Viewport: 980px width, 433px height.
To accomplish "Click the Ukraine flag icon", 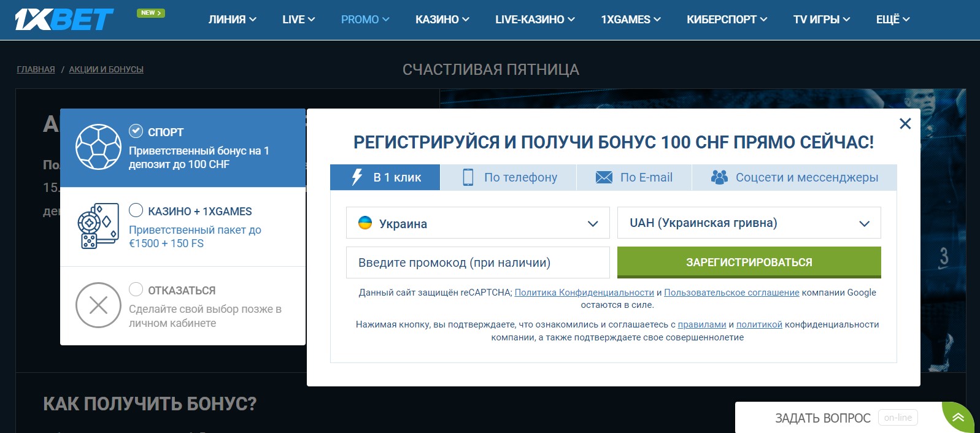I will (x=365, y=223).
